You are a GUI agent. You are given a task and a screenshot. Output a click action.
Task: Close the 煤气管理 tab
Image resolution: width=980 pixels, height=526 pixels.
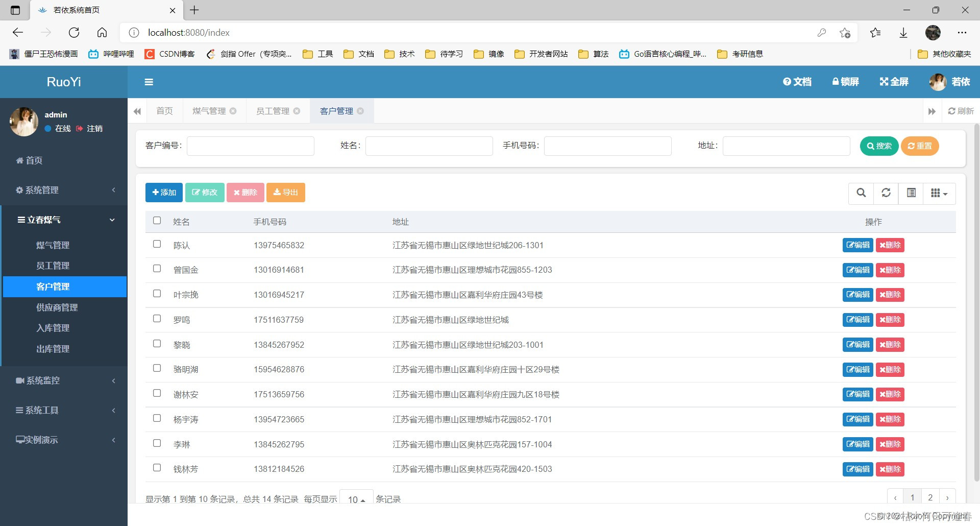[x=233, y=111]
